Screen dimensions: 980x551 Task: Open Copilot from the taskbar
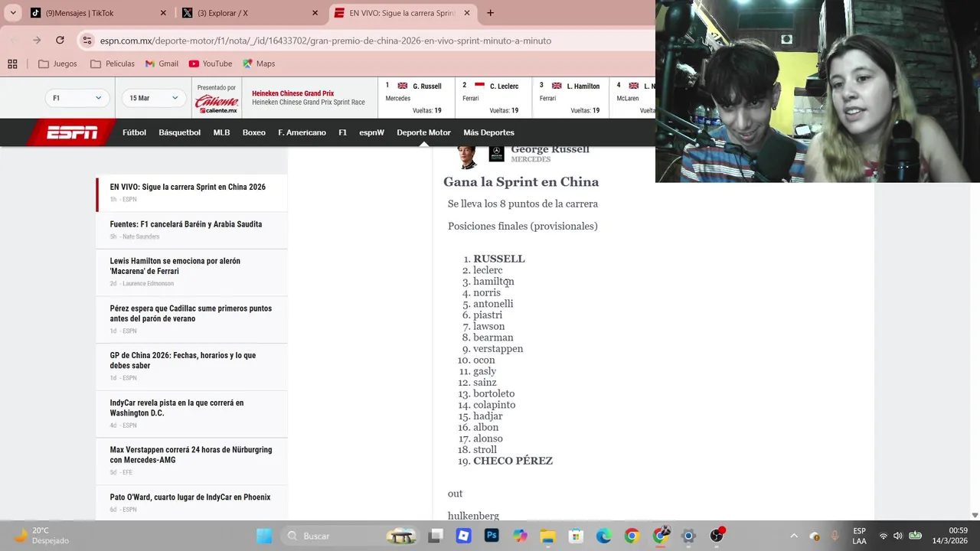tap(520, 536)
